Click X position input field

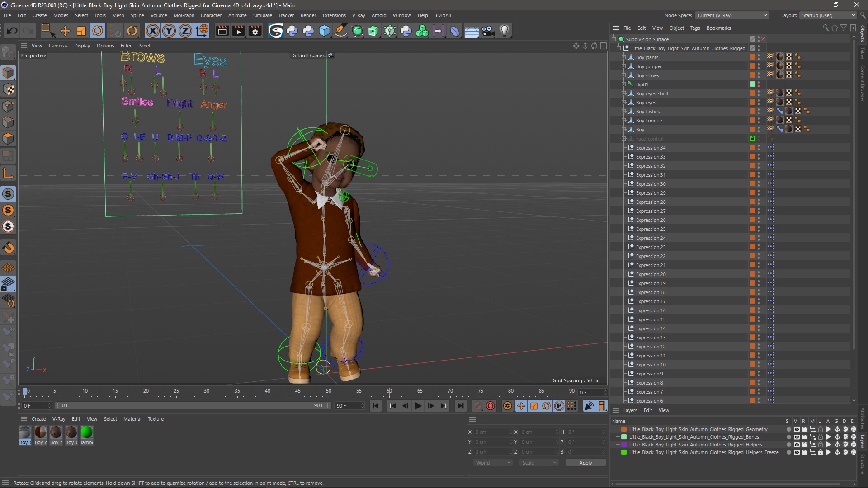[x=493, y=432]
